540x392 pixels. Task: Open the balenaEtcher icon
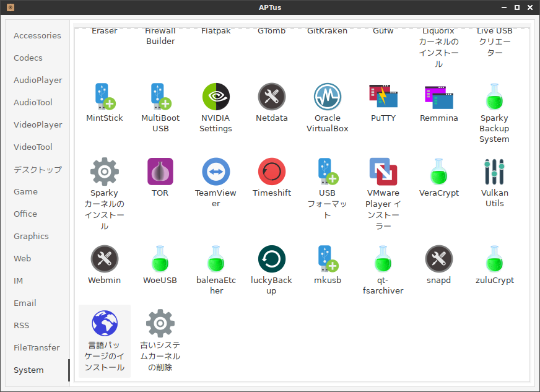tap(216, 259)
